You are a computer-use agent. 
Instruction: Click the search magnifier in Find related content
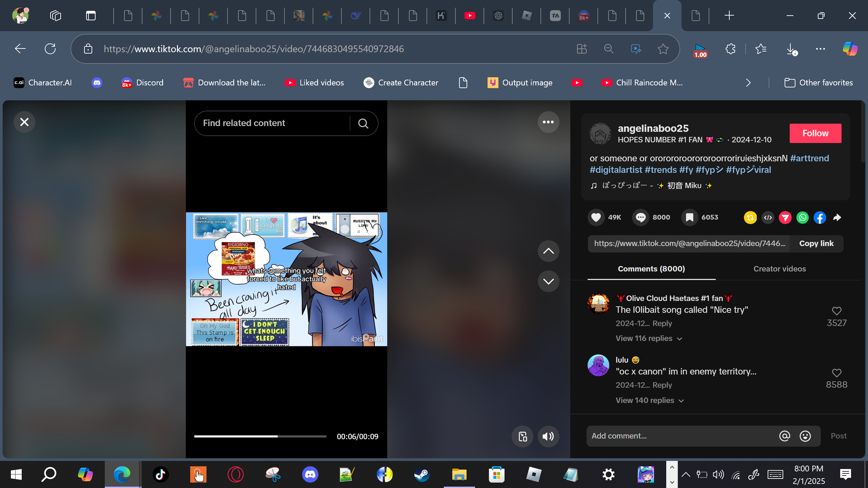coord(363,123)
